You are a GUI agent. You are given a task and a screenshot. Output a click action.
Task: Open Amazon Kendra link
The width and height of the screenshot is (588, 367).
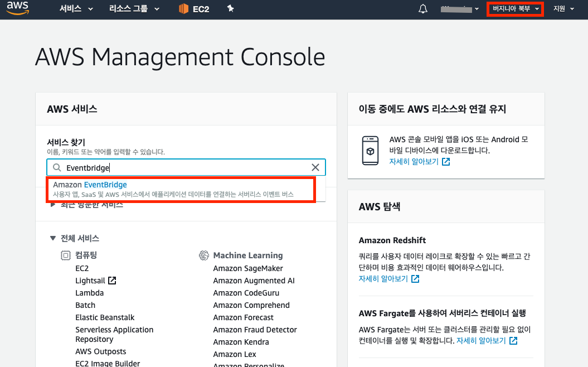point(241,342)
